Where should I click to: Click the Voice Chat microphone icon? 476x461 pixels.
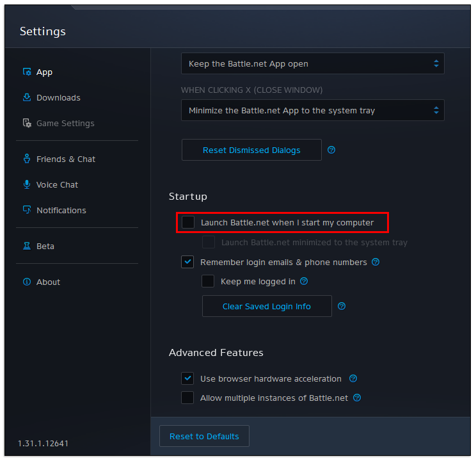pyautogui.click(x=27, y=184)
